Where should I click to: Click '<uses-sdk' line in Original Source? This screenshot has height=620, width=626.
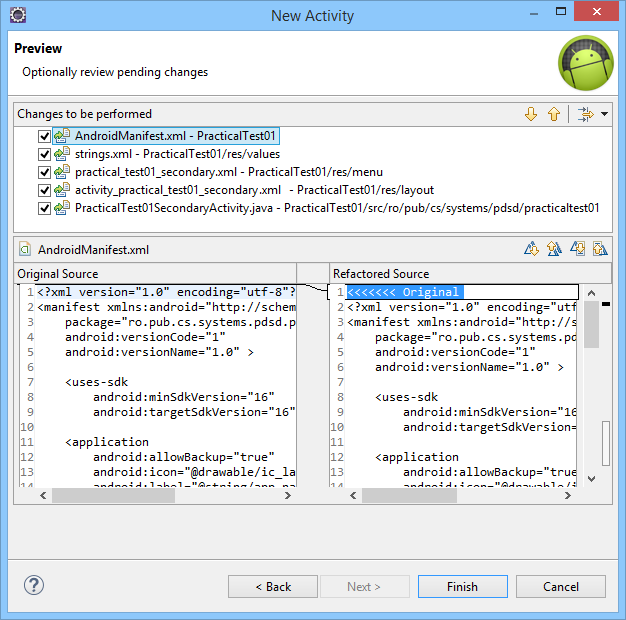point(97,382)
